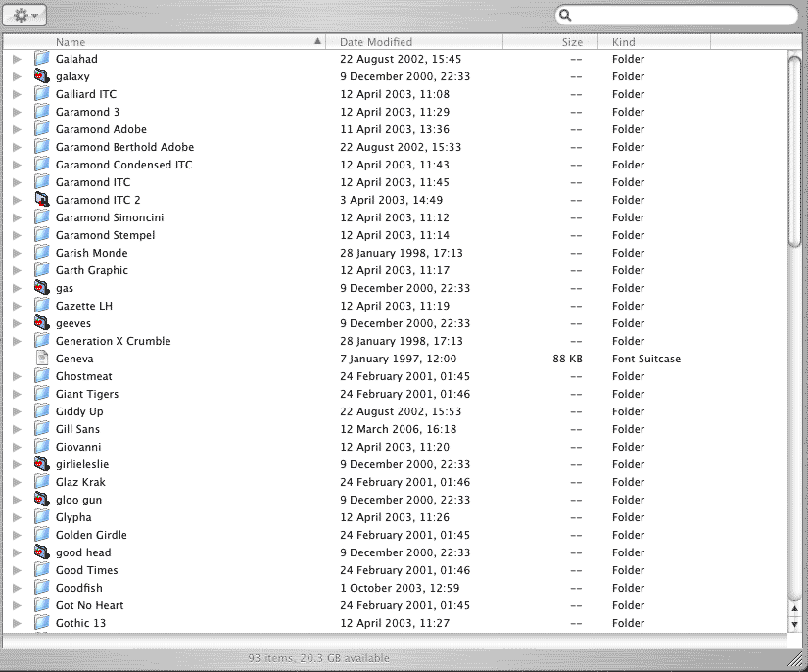This screenshot has width=808, height=672.
Task: Sort by Kind column header
Action: pyautogui.click(x=654, y=42)
